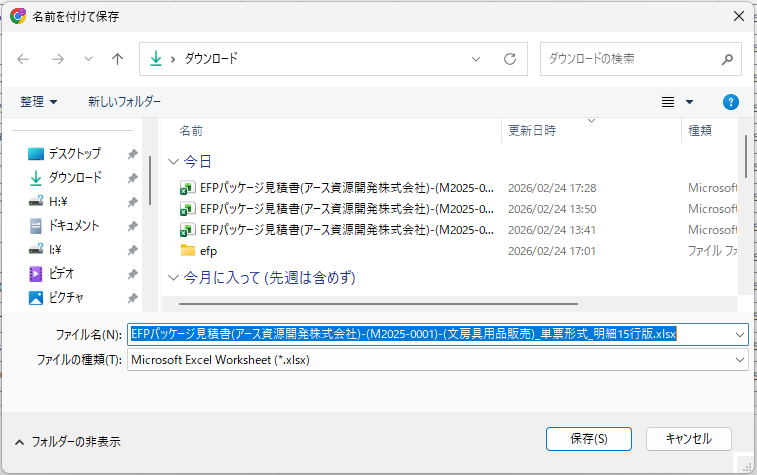Click the キャンセル button
The width and height of the screenshot is (757, 475).
tap(688, 439)
